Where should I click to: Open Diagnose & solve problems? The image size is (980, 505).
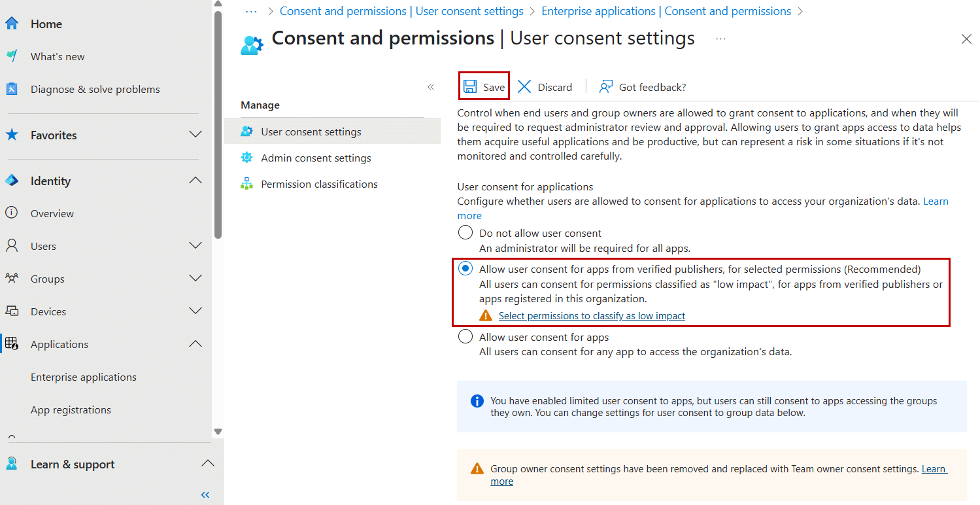point(95,89)
